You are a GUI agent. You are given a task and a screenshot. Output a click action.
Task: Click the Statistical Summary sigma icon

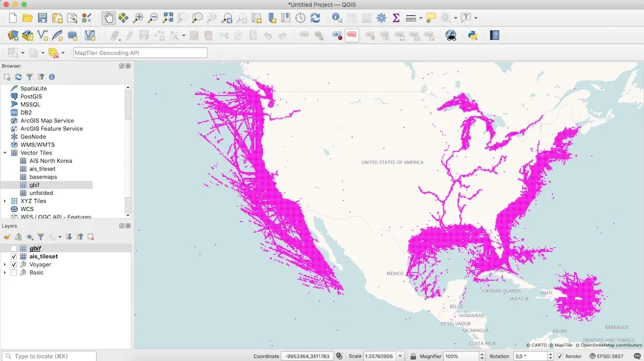pyautogui.click(x=395, y=18)
